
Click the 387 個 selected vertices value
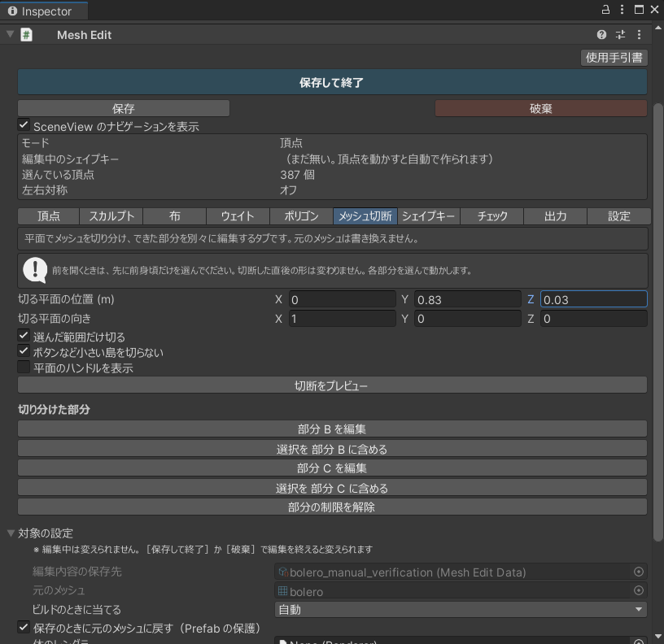pos(297,175)
